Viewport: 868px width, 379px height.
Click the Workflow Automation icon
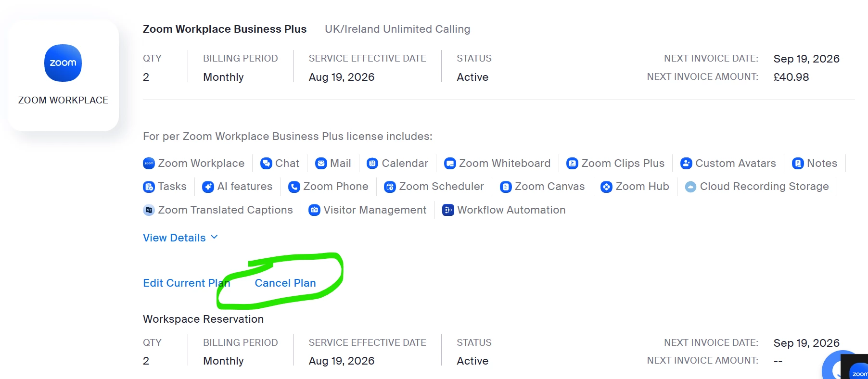pos(448,210)
